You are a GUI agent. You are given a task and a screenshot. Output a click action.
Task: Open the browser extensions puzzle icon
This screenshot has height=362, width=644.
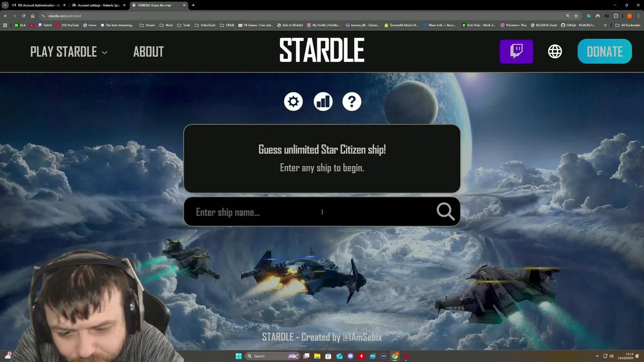coord(616,16)
